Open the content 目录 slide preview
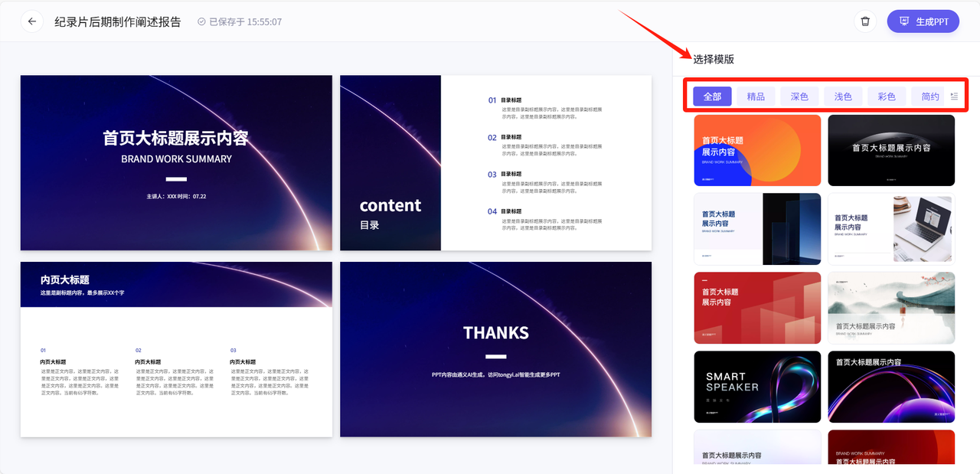980x474 pixels. (x=495, y=162)
